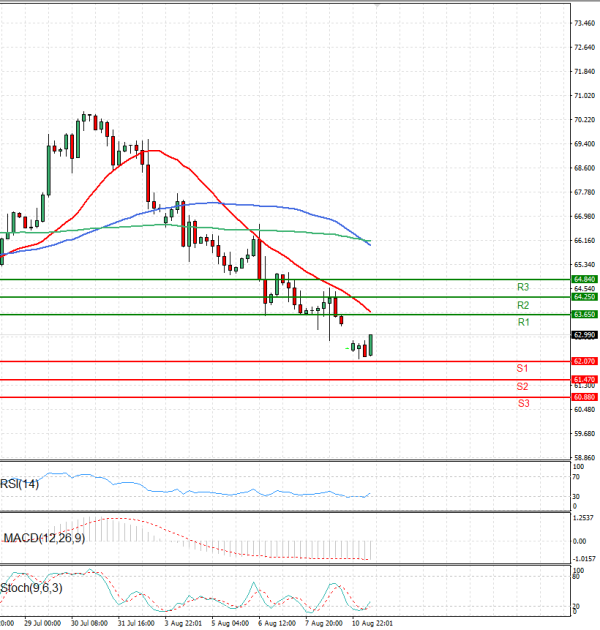Click the S2 support label

pyautogui.click(x=523, y=386)
